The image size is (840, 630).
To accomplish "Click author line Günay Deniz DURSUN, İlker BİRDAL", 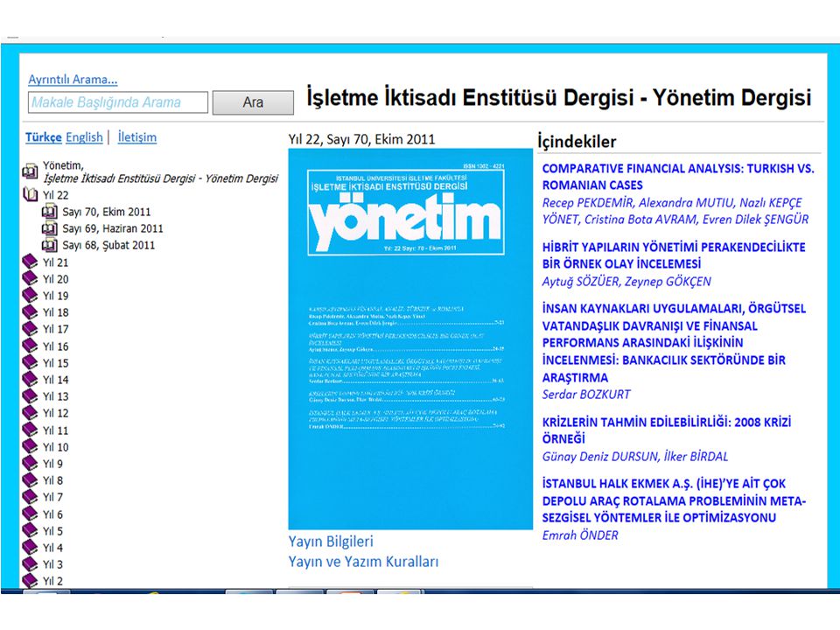I will pos(635,457).
